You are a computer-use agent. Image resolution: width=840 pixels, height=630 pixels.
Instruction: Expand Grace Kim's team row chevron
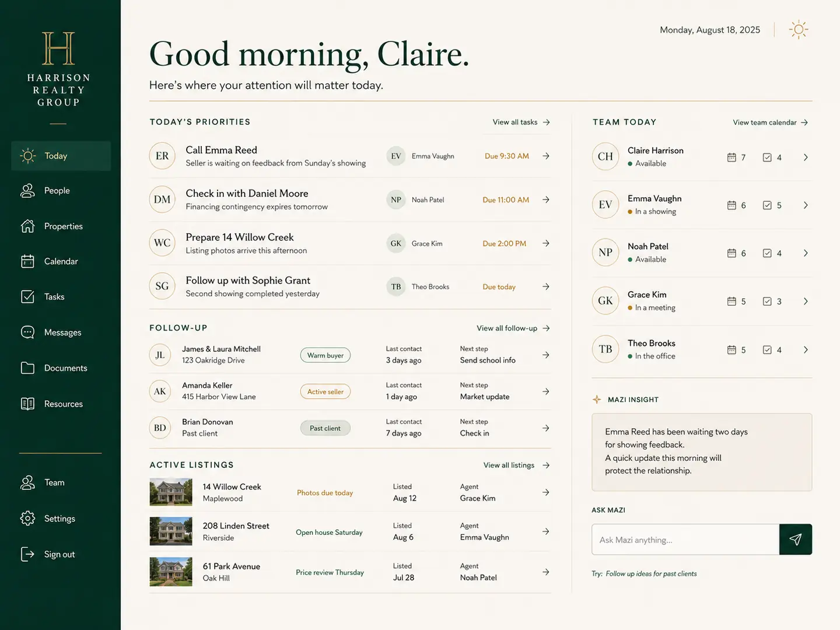tap(806, 302)
